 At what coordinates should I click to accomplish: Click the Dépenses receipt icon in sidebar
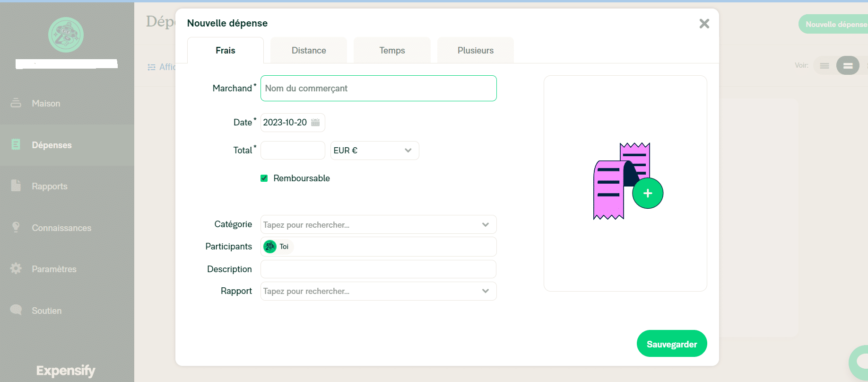point(16,144)
